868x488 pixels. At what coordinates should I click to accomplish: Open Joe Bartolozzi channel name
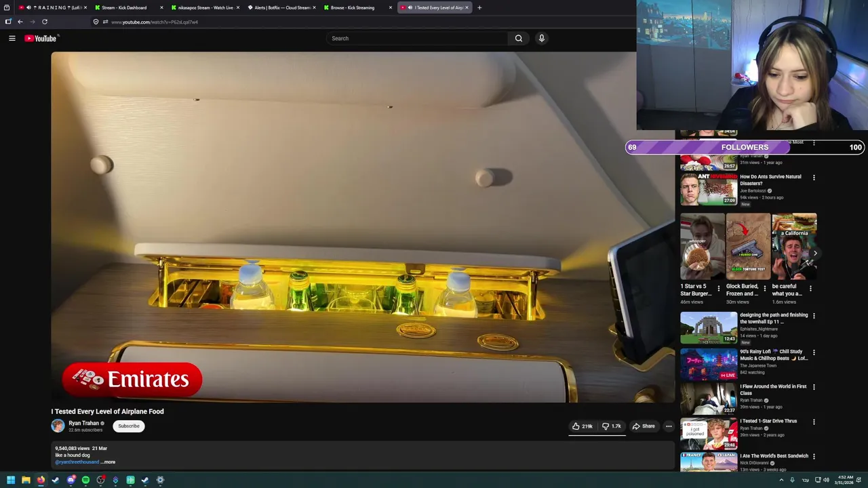753,191
